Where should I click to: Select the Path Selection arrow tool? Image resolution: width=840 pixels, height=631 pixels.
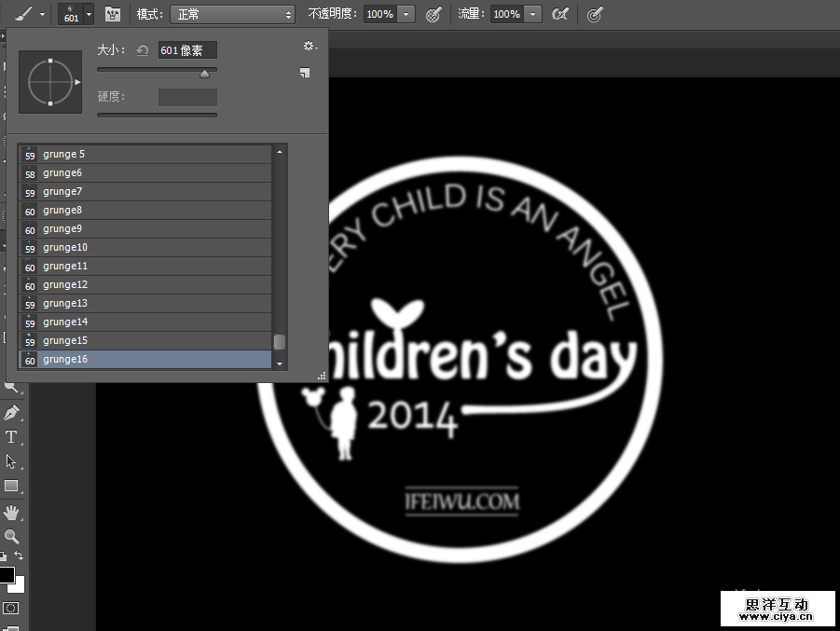coord(11,461)
